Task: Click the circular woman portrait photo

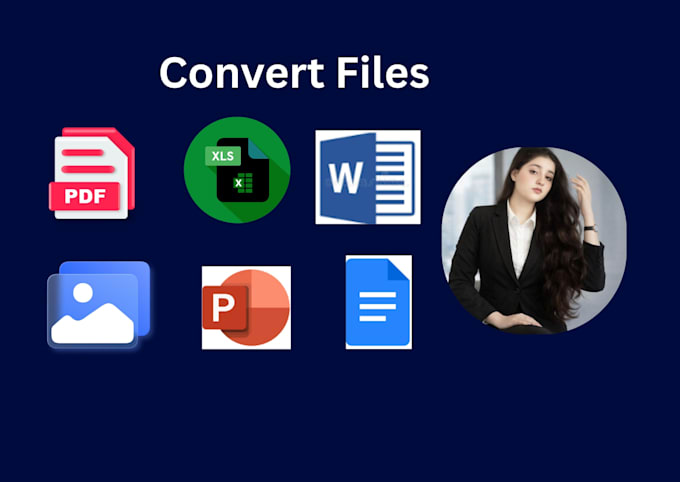Action: (x=534, y=240)
